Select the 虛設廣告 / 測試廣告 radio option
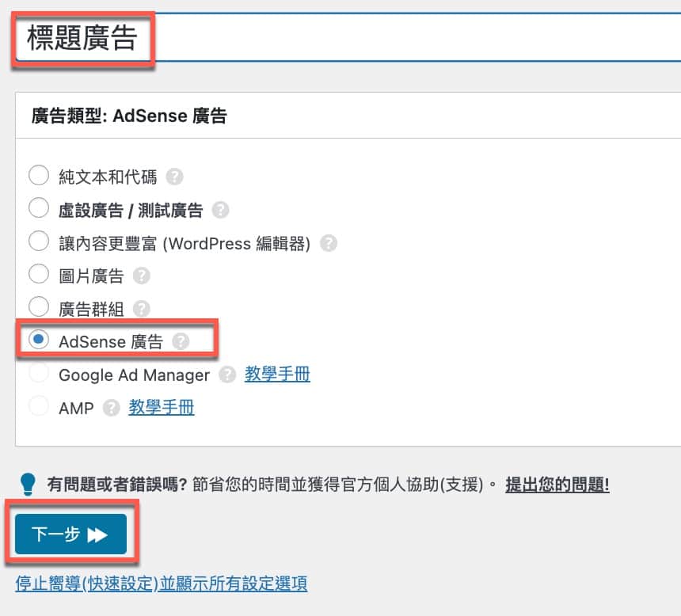Image resolution: width=681 pixels, height=616 pixels. pyautogui.click(x=39, y=208)
